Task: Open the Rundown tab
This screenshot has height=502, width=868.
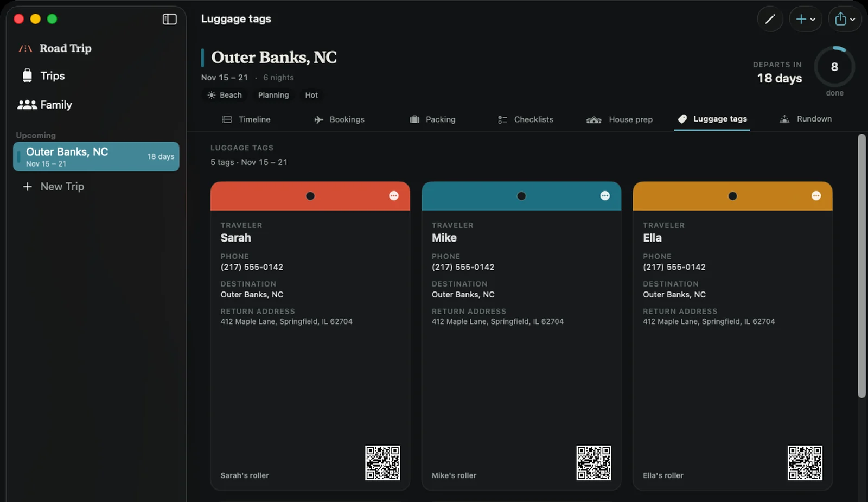Action: pyautogui.click(x=806, y=119)
